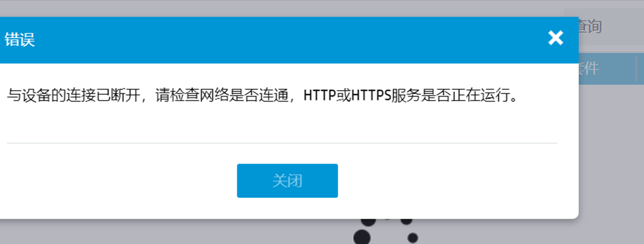
Task: Click the small spinner dot at lower right
Action: [413, 238]
